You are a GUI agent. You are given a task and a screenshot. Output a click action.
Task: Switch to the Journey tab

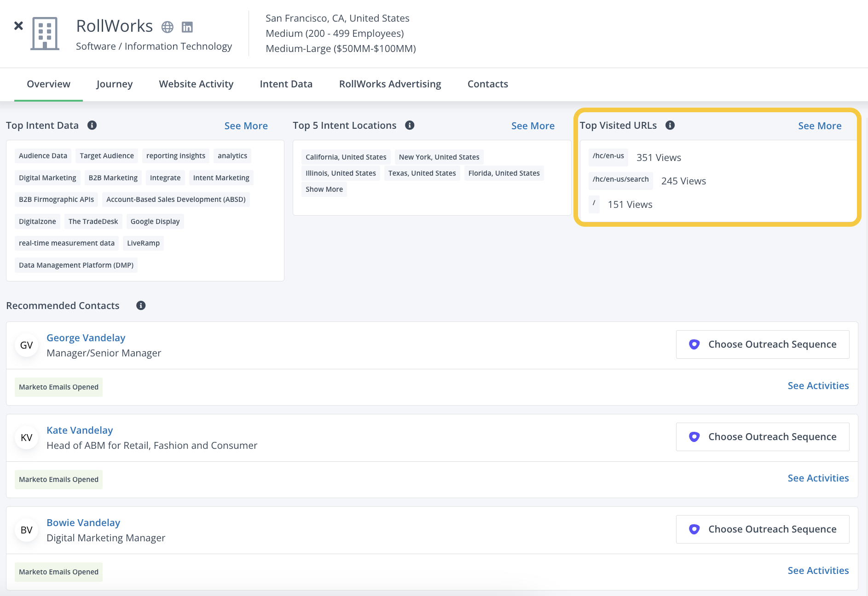(115, 84)
